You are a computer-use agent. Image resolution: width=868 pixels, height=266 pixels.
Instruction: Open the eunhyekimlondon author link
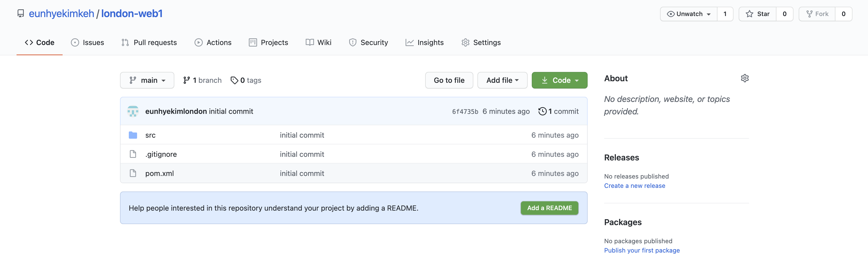176,111
